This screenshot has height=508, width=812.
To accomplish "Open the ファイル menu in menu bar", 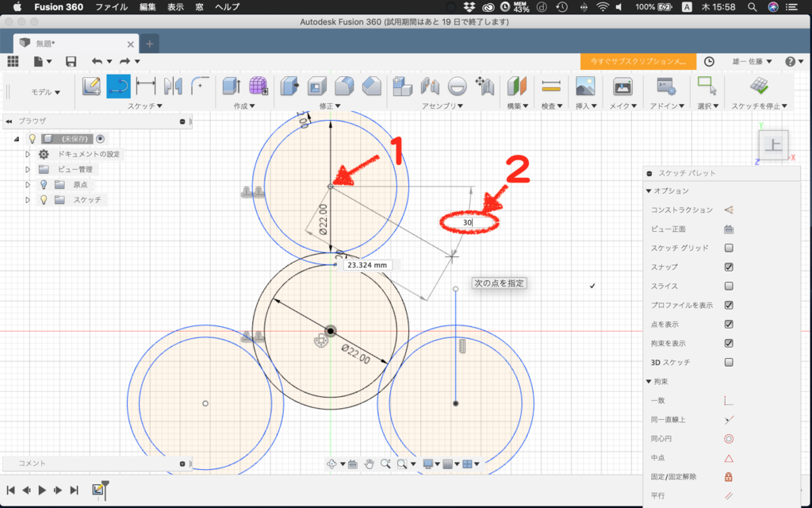I will point(111,6).
